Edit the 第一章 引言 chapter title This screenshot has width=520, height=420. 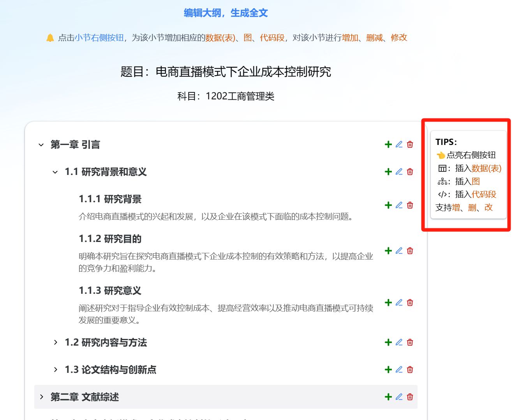point(399,145)
